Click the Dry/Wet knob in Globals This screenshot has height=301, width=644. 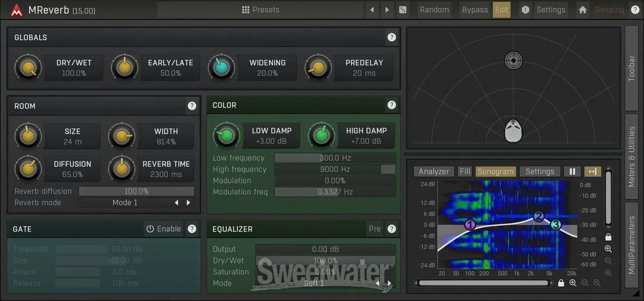point(28,68)
